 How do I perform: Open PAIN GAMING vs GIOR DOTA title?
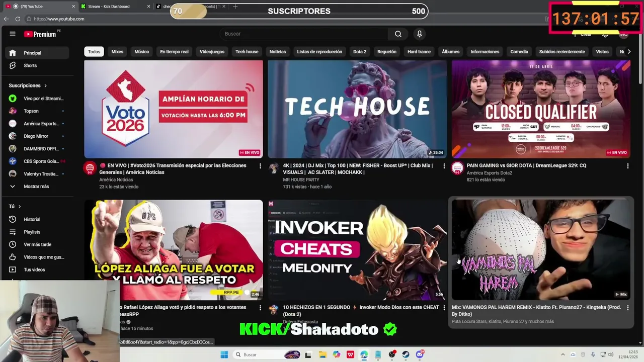click(526, 165)
